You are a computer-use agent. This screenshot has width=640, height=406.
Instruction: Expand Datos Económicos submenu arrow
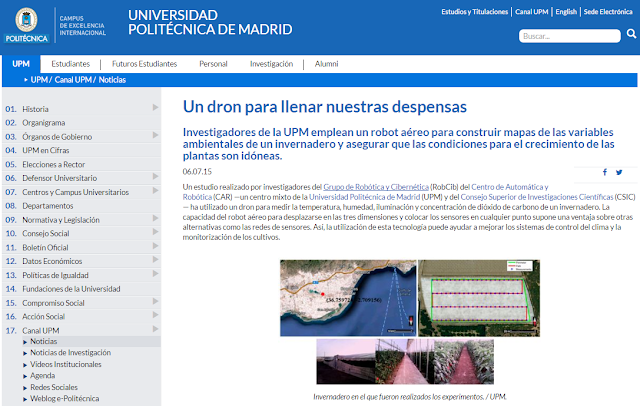point(155,260)
